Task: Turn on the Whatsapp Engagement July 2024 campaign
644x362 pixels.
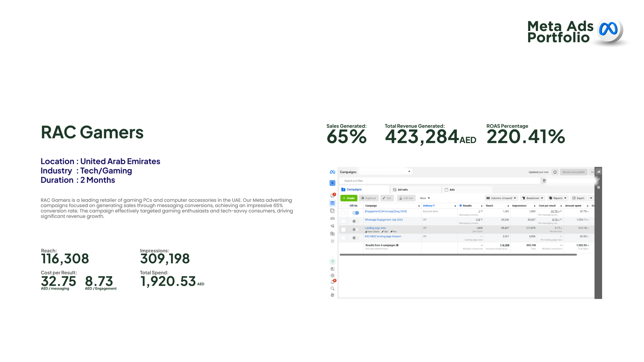Action: coord(355,221)
